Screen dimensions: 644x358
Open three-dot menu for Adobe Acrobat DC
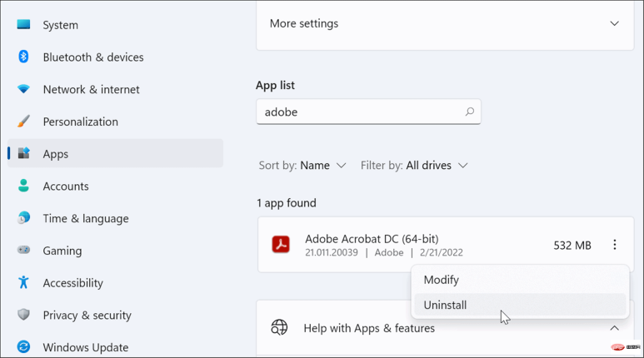point(615,245)
